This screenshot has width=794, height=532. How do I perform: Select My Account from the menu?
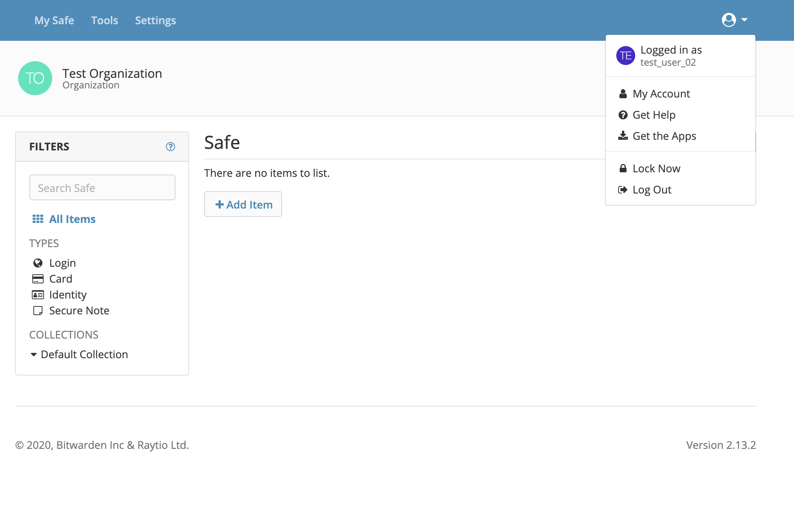coord(681,94)
